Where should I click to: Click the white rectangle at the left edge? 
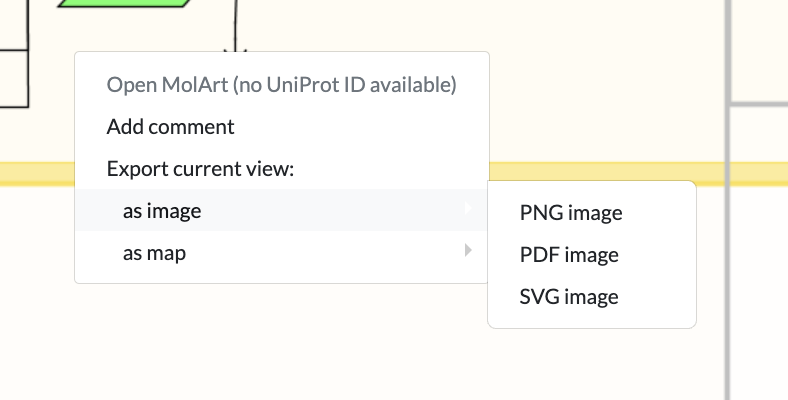[12, 78]
